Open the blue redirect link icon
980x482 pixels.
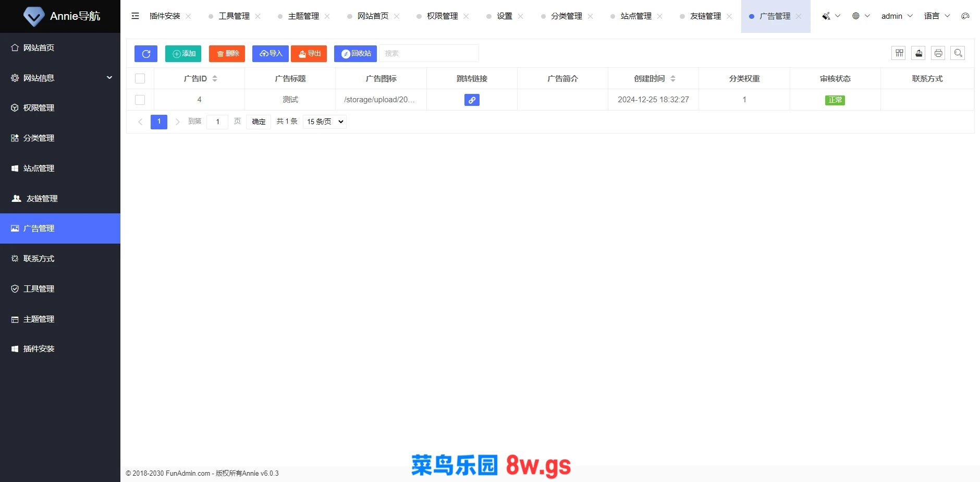point(472,100)
